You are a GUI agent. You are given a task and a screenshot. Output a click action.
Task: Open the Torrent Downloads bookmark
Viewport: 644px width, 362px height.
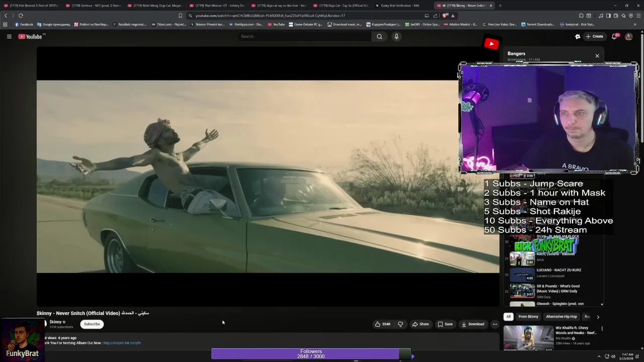click(x=537, y=24)
